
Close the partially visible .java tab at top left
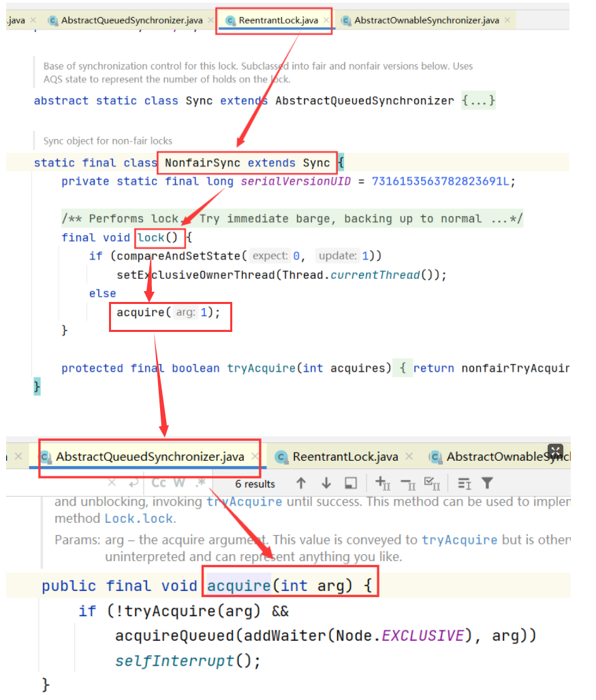click(x=33, y=20)
